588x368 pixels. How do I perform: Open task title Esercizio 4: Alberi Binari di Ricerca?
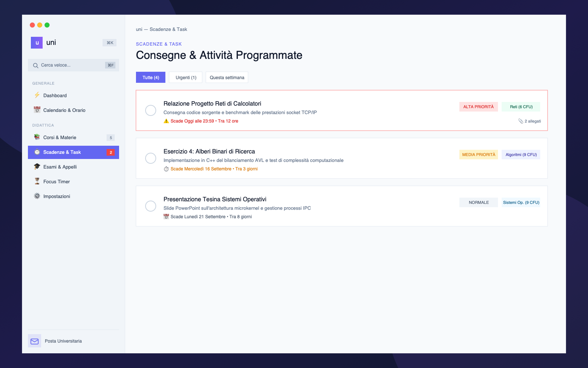(209, 152)
